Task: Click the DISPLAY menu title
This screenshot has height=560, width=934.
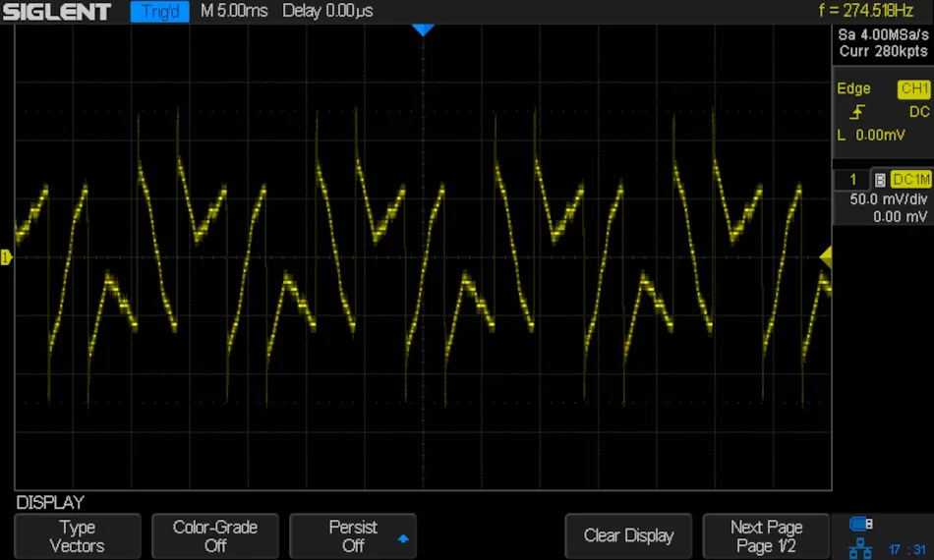Action: click(x=50, y=502)
